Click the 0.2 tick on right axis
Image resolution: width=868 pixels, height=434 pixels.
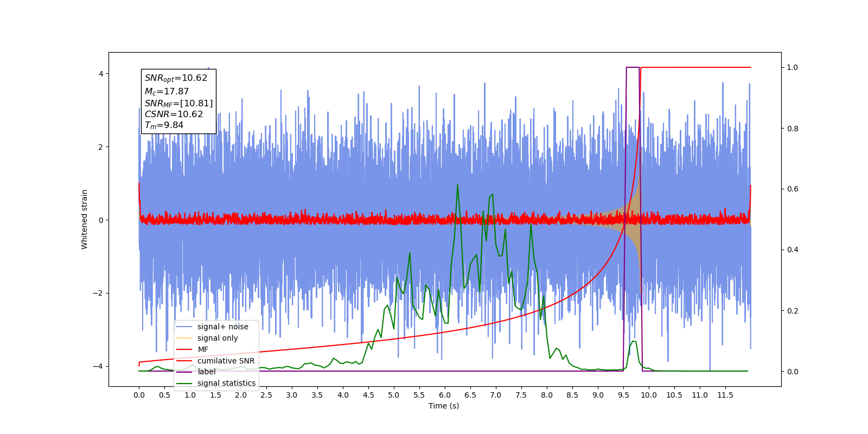(793, 311)
